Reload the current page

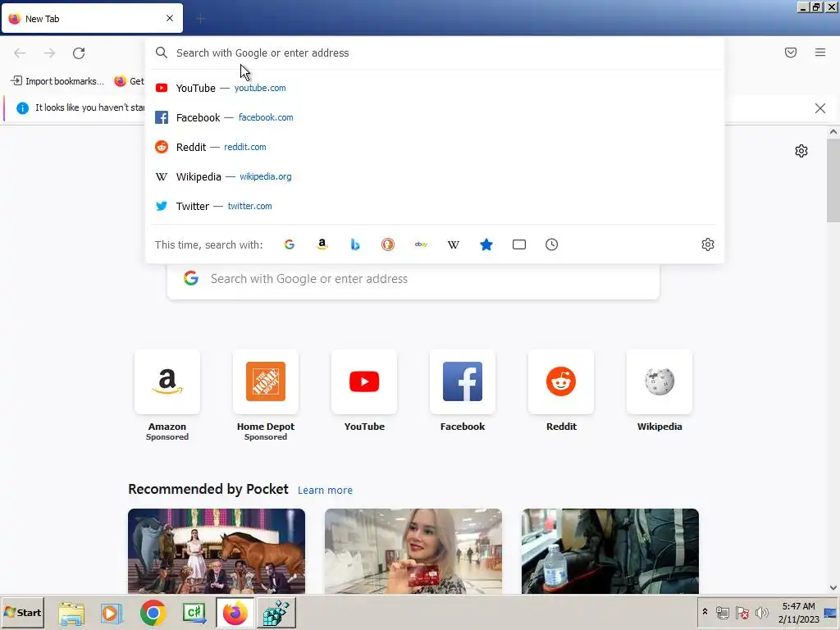pos(79,53)
